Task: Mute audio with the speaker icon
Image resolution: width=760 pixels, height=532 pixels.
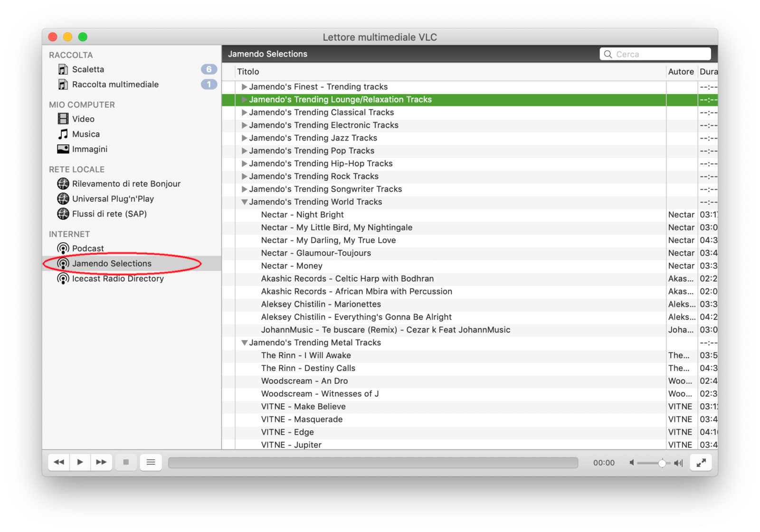Action: 631,463
